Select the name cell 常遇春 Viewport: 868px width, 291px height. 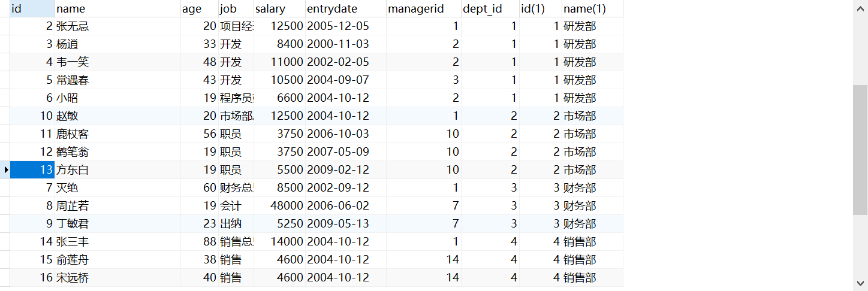pyautogui.click(x=117, y=80)
